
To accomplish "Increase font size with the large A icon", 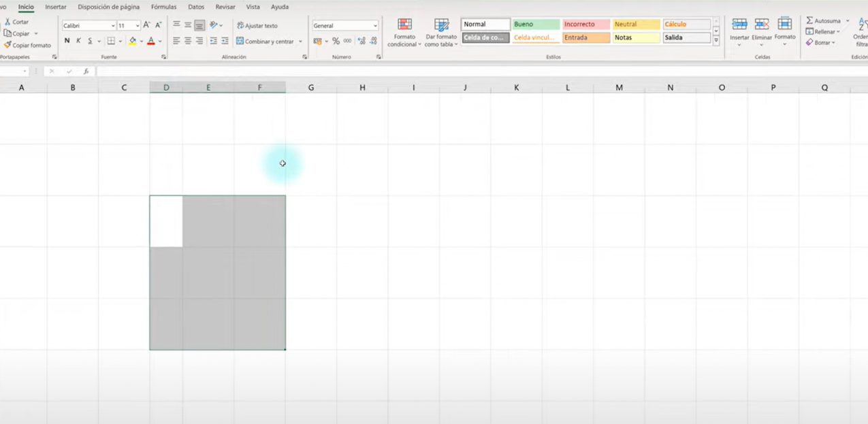I will (x=146, y=25).
